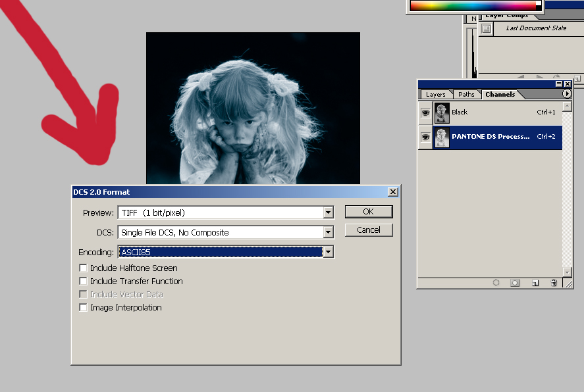
Task: Collapse the Channels palette window
Action: (x=559, y=84)
